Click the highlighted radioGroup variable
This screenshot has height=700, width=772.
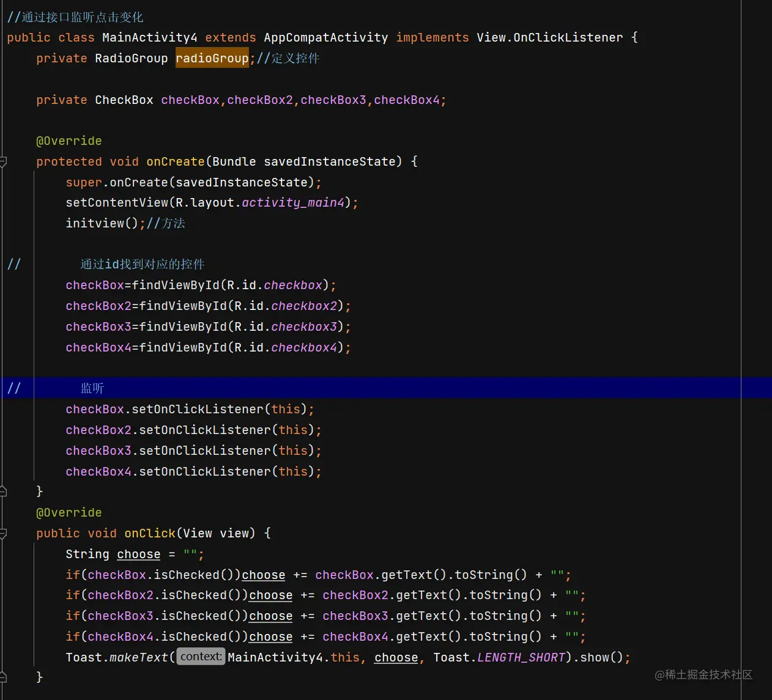pyautogui.click(x=212, y=58)
